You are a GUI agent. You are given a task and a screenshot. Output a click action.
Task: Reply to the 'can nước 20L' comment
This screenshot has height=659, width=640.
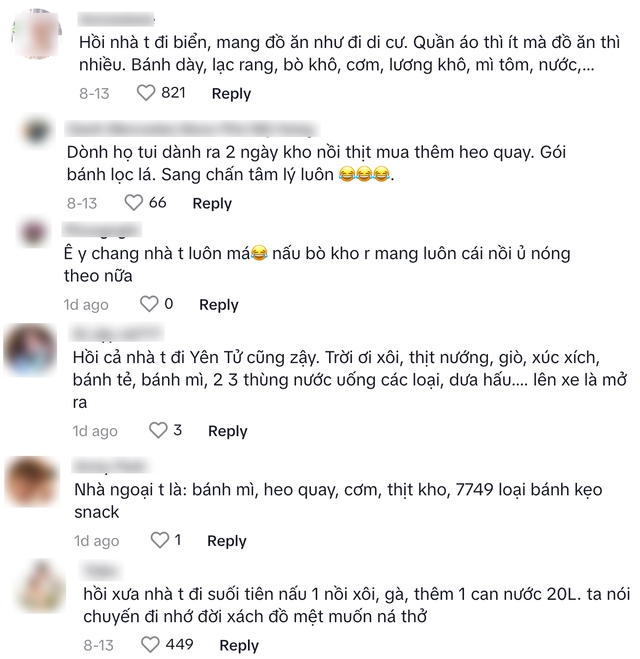(x=239, y=646)
